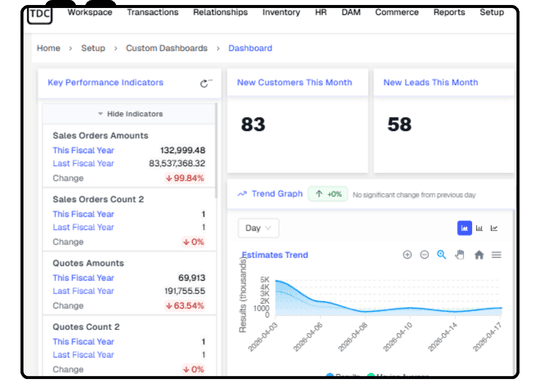Zoom out of the Estimates Trend chart

424,255
